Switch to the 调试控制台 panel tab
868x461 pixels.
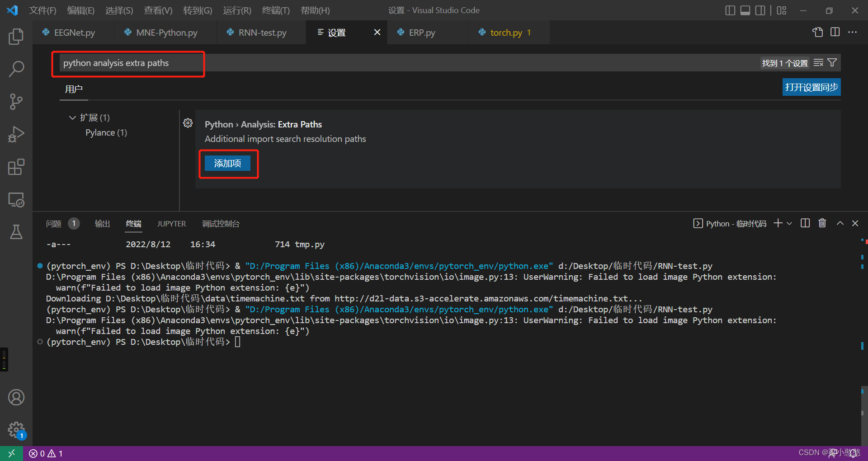(221, 224)
